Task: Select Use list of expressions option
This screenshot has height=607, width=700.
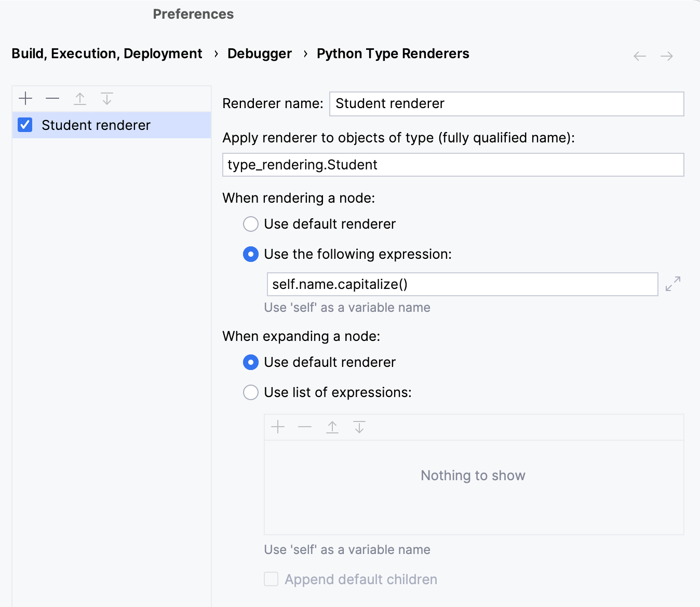Action: 251,392
